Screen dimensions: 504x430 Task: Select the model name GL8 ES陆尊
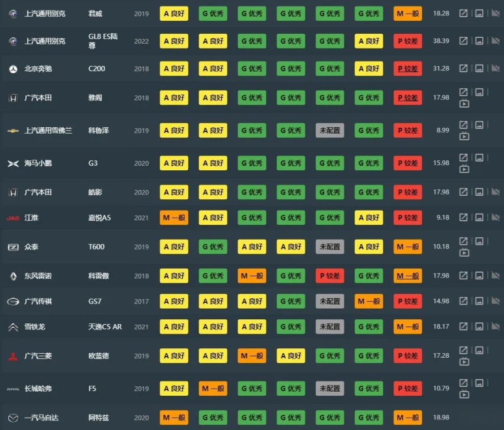click(x=103, y=41)
